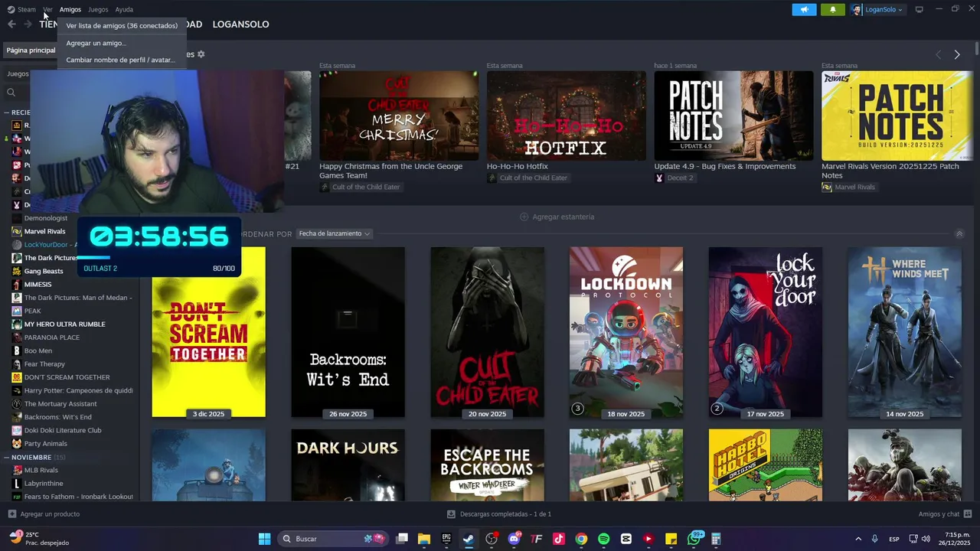Select The Mortuary Assistant in list
Viewport: 980px width, 551px height.
point(60,404)
